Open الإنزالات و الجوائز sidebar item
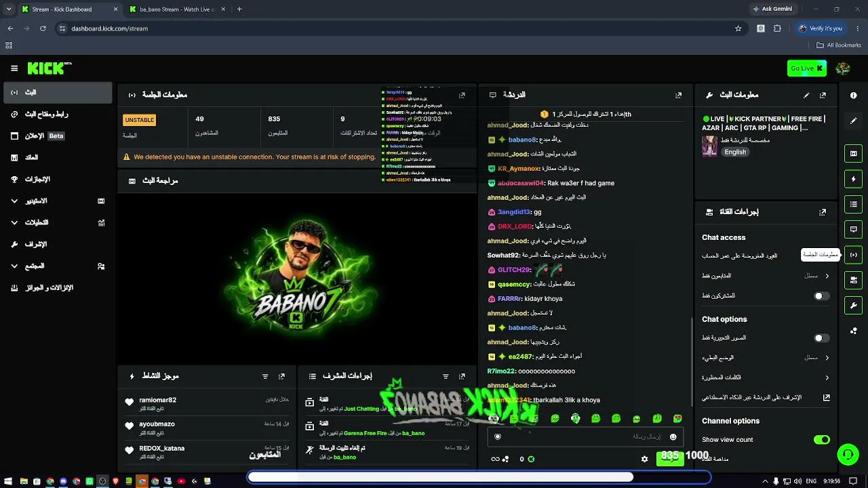Screen dimensions: 868x488 point(58,287)
